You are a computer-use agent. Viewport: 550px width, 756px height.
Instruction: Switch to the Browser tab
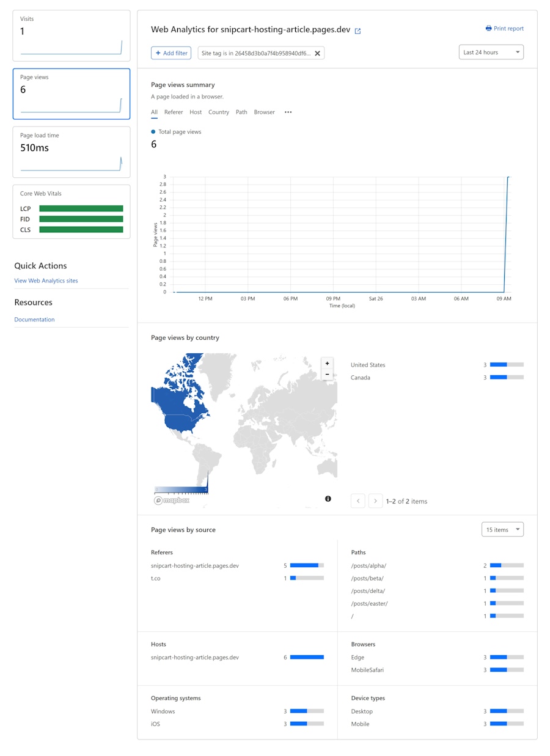pos(265,112)
